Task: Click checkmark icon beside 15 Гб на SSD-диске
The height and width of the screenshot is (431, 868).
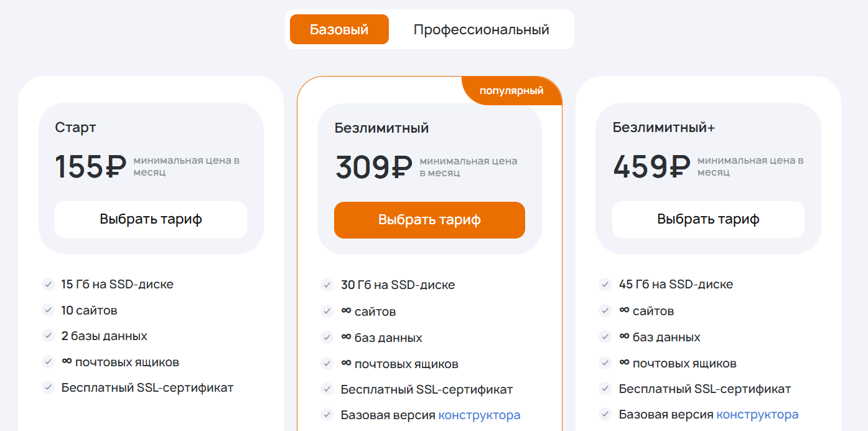Action: [48, 285]
